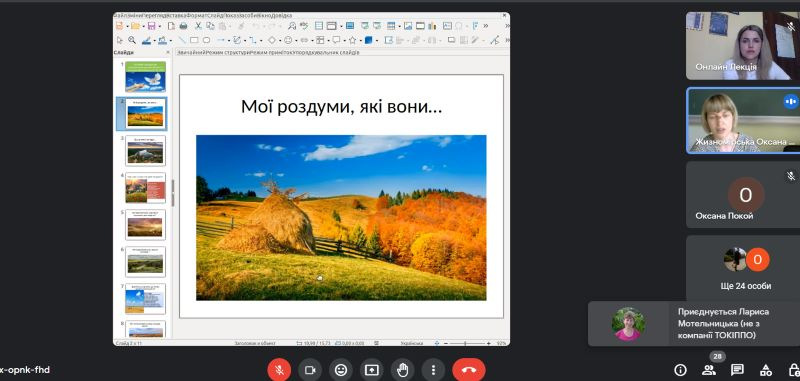This screenshot has width=800, height=381.
Task: Toggle Display Grid icon in Impress toolbar
Action: click(318, 26)
